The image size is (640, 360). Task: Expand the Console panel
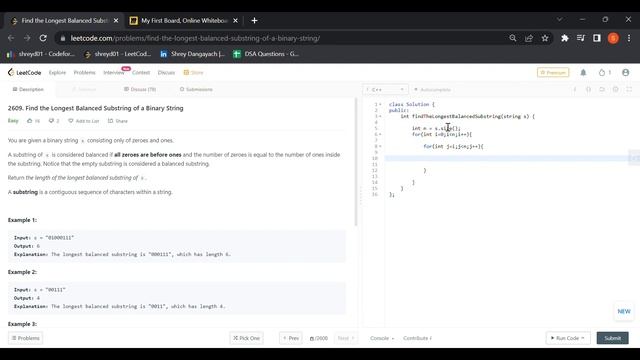point(382,338)
